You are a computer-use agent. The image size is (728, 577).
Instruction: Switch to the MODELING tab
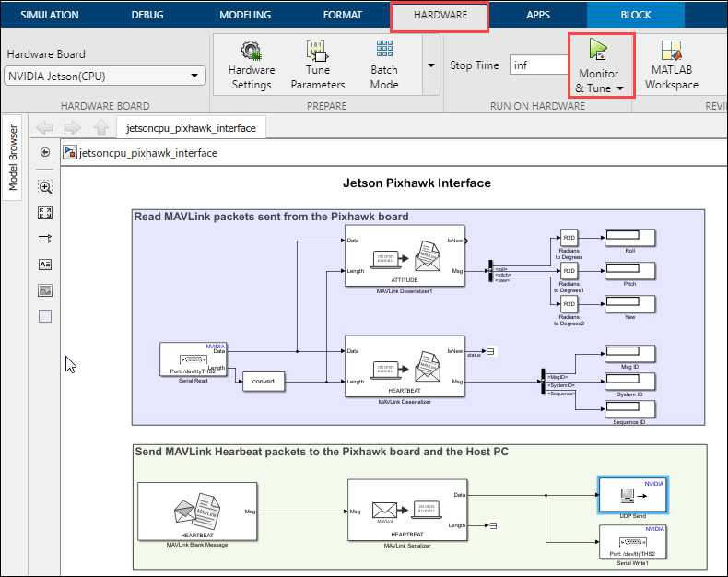[x=245, y=15]
